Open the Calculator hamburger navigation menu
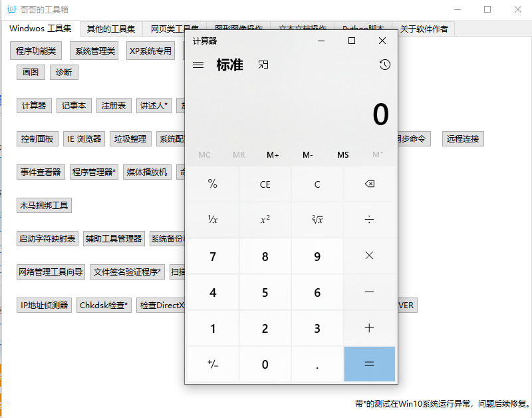The image size is (532, 418). click(x=198, y=65)
